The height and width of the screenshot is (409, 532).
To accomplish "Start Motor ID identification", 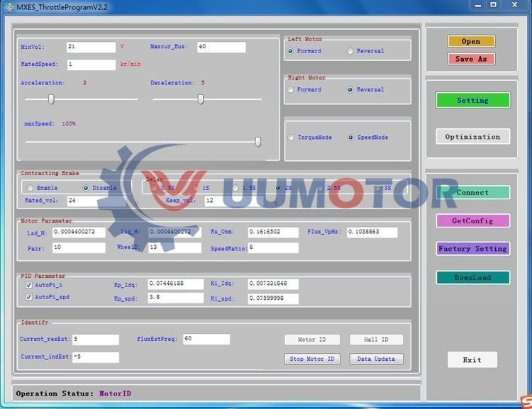I will tap(312, 340).
